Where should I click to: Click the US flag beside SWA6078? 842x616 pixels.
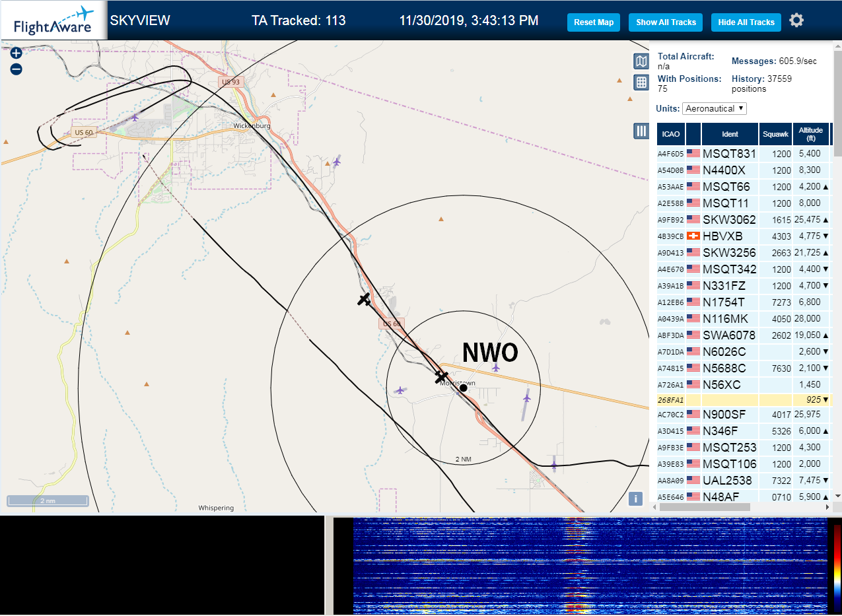pyautogui.click(x=693, y=335)
